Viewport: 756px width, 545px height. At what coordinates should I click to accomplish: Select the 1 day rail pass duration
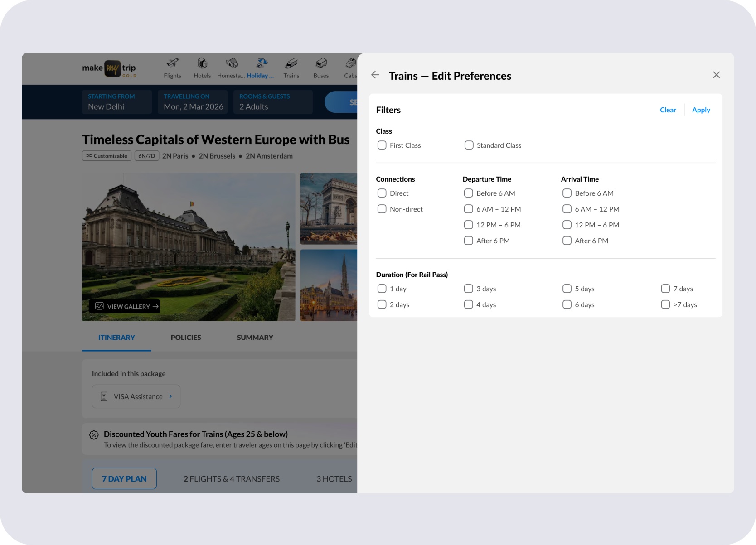[382, 289]
